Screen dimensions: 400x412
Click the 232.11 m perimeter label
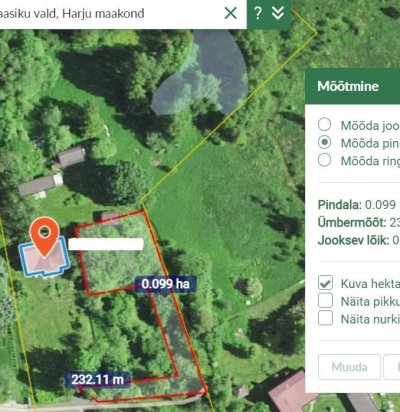click(x=98, y=379)
